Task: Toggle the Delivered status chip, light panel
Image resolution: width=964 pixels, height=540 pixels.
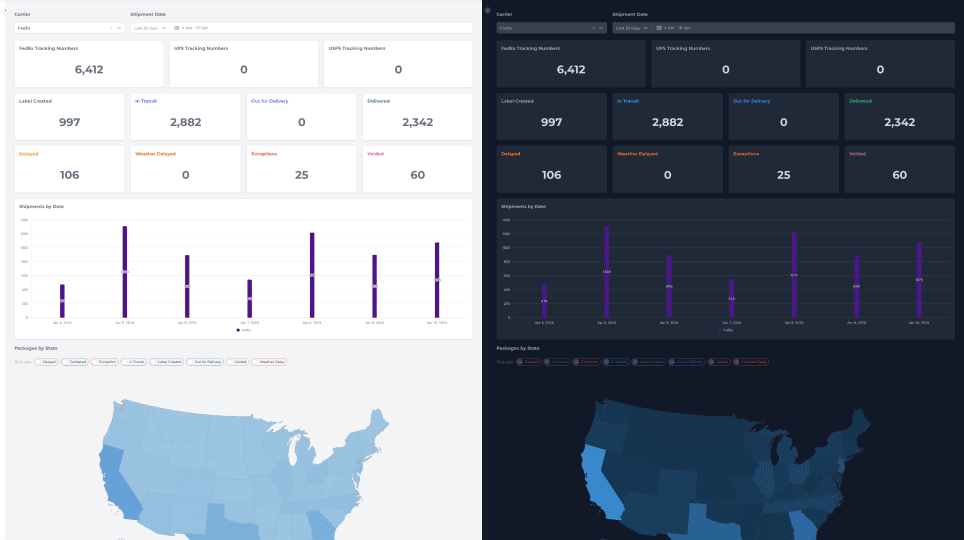Action: [x=75, y=362]
